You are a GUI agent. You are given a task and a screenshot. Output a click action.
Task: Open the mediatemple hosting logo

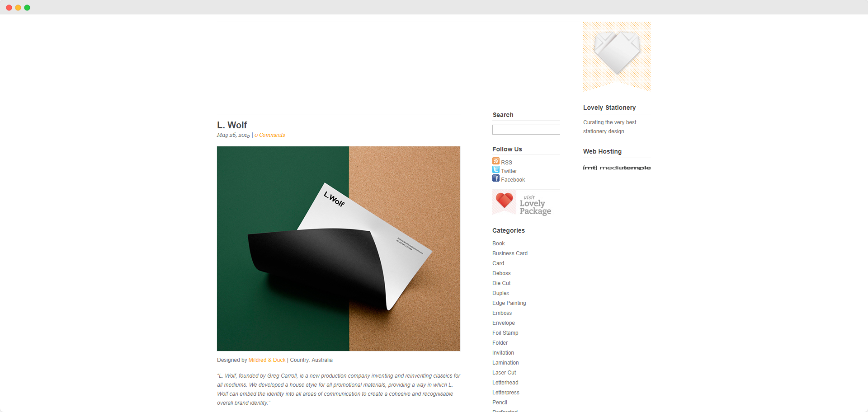(617, 168)
